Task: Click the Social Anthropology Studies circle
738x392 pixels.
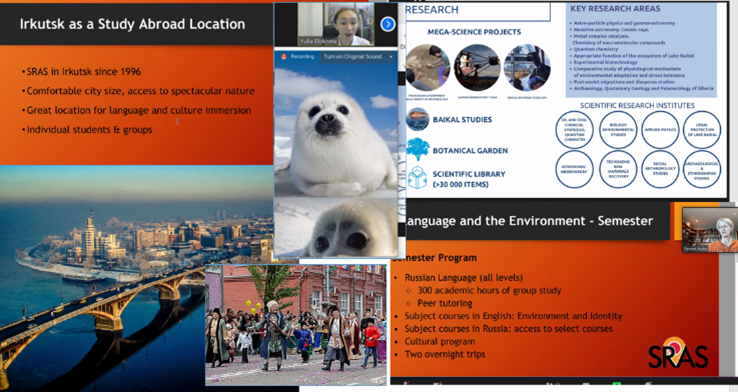Action: click(x=660, y=169)
